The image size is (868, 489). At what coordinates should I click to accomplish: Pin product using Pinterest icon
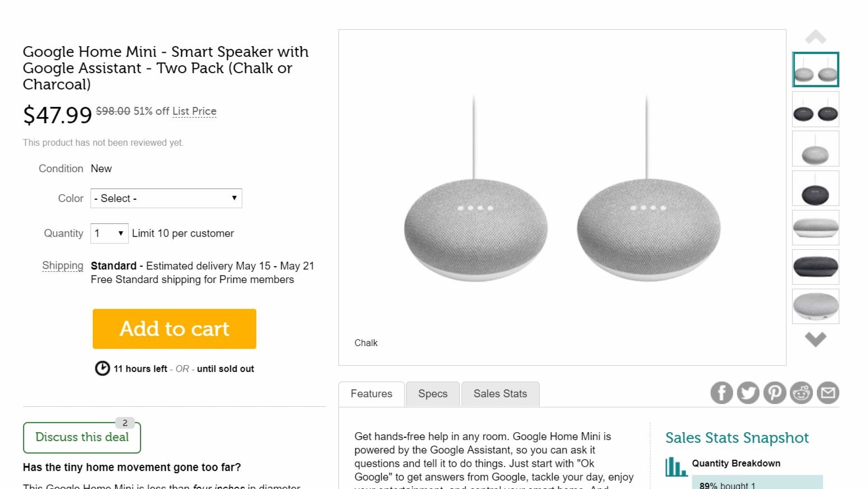pyautogui.click(x=775, y=393)
